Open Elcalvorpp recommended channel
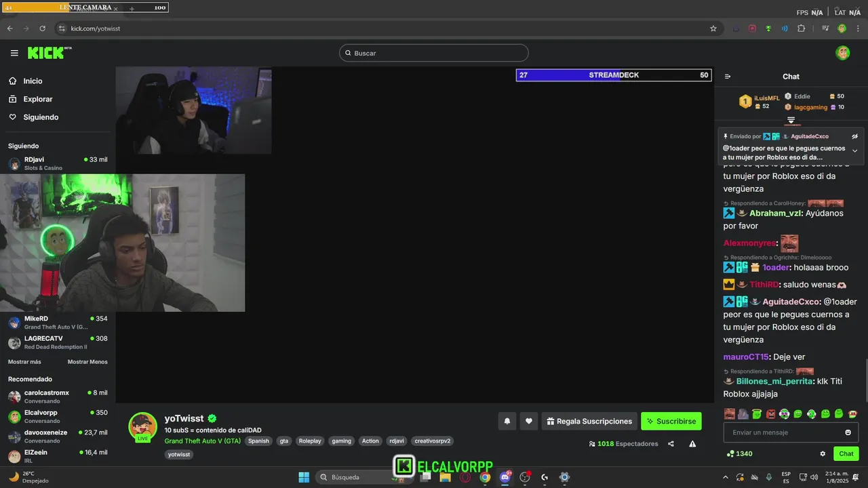 pos(58,416)
